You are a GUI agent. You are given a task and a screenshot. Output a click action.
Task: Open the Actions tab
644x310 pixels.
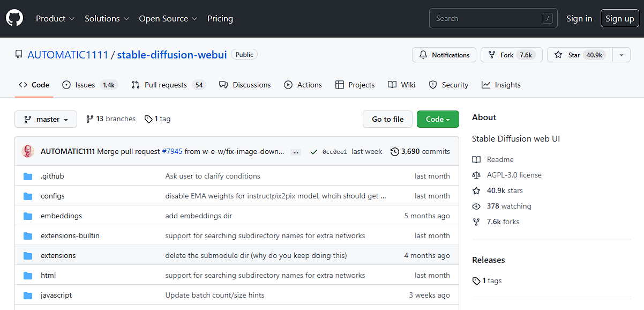click(303, 85)
